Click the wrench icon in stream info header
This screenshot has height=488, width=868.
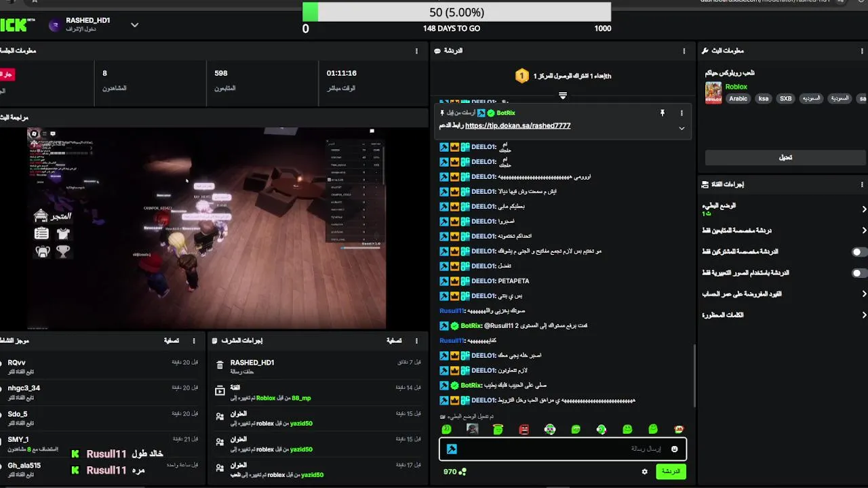(x=706, y=51)
